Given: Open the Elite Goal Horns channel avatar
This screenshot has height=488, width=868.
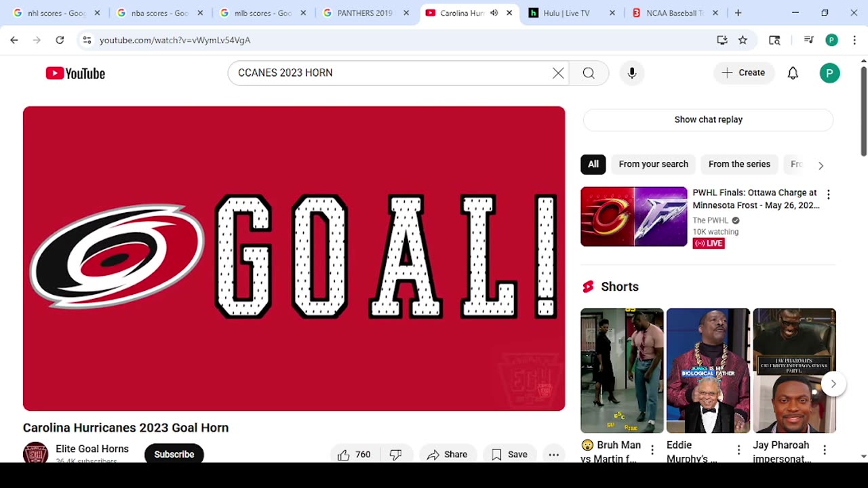Looking at the screenshot, I should pyautogui.click(x=35, y=453).
